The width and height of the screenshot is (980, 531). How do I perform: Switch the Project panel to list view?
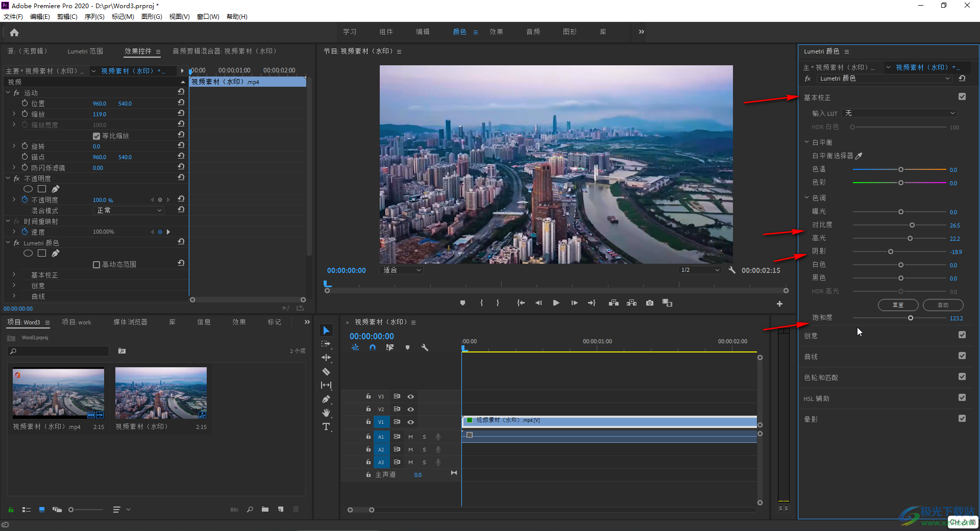pos(27,510)
